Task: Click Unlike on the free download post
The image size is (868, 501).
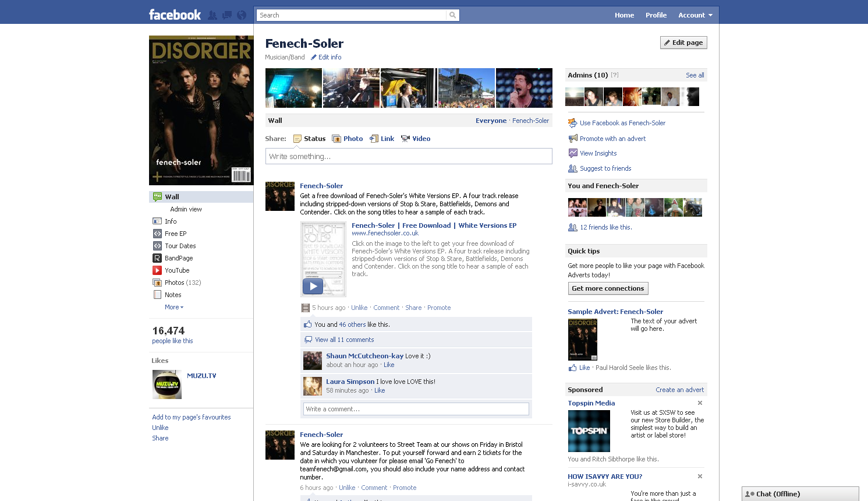Action: click(x=359, y=308)
